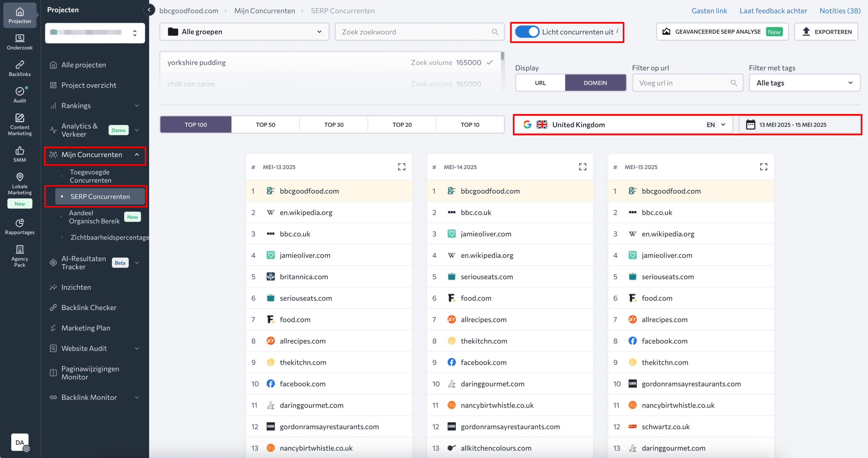Collapse the sidebar with the arrow button
The width and height of the screenshot is (868, 458).
pyautogui.click(x=149, y=10)
